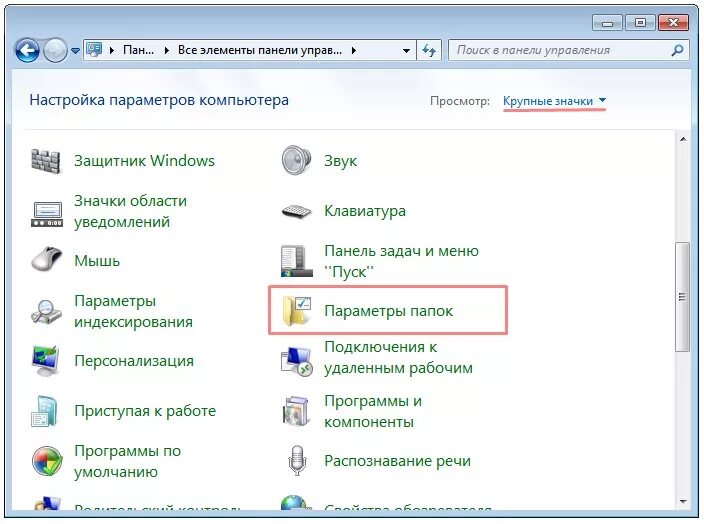Select the Клавиатура text link

coord(365,211)
